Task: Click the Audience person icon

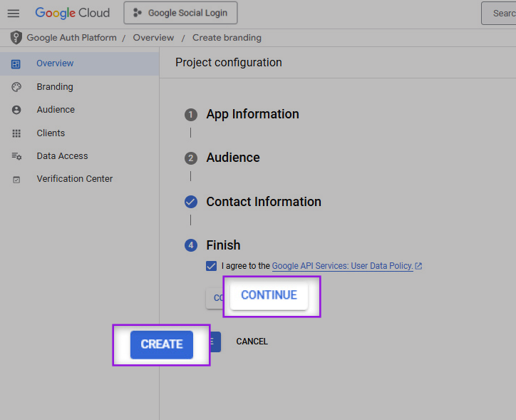Action: pyautogui.click(x=16, y=110)
